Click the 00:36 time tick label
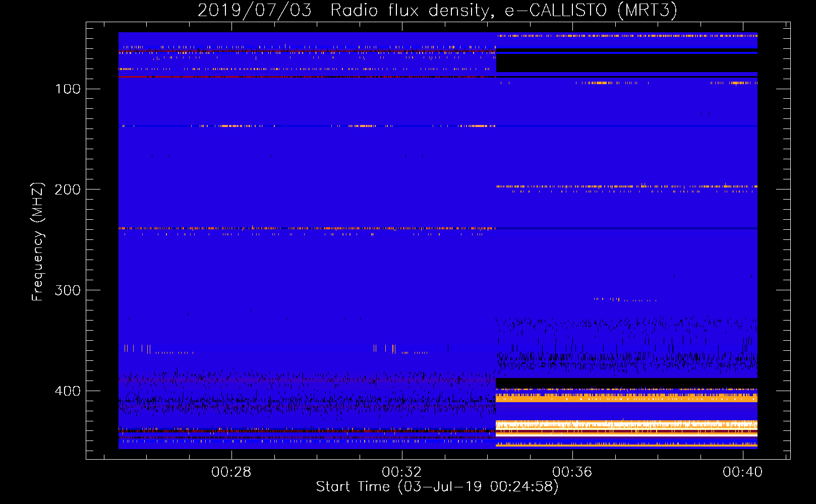The height and width of the screenshot is (504, 816). (x=572, y=472)
